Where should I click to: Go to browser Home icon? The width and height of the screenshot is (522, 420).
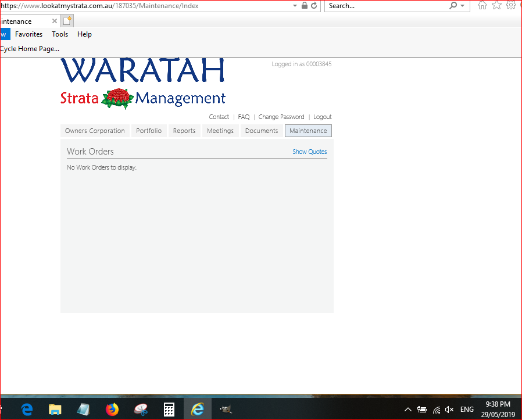(x=482, y=5)
